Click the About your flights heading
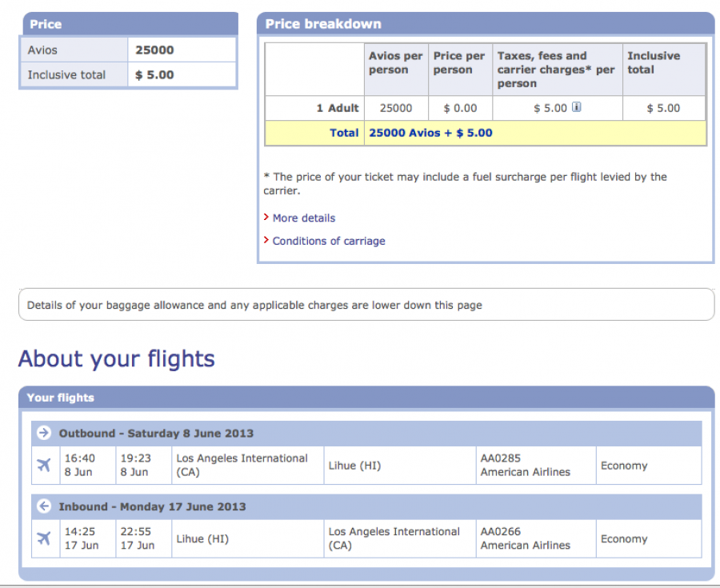 coord(117,359)
